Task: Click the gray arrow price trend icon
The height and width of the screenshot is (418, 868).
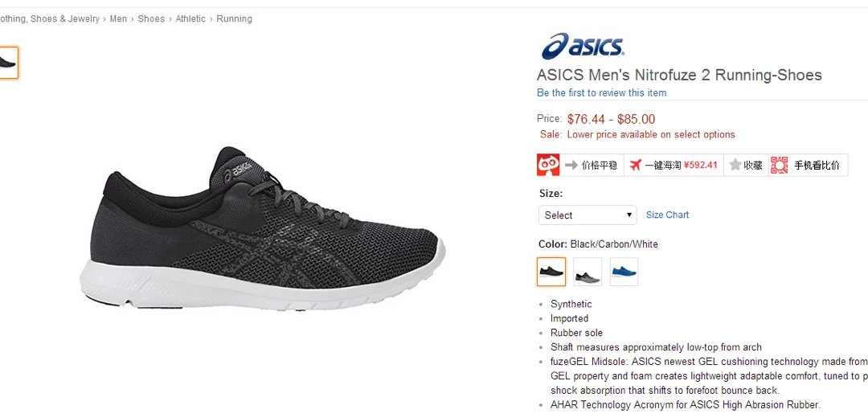Action: click(571, 165)
